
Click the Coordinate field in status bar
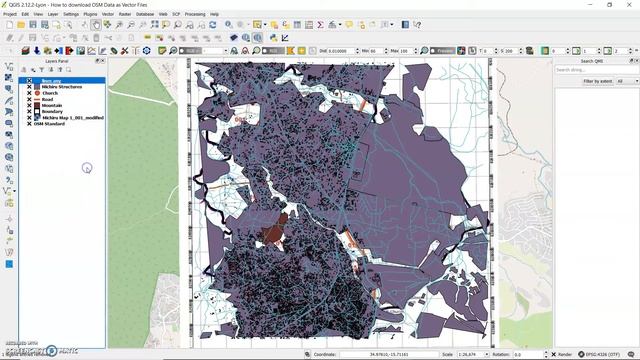(389, 354)
